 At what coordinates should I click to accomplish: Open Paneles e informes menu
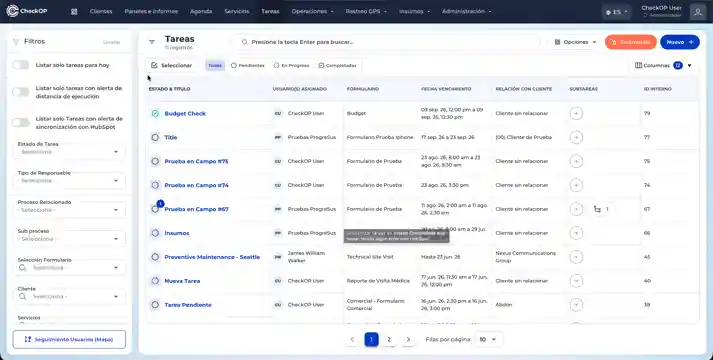point(151,11)
